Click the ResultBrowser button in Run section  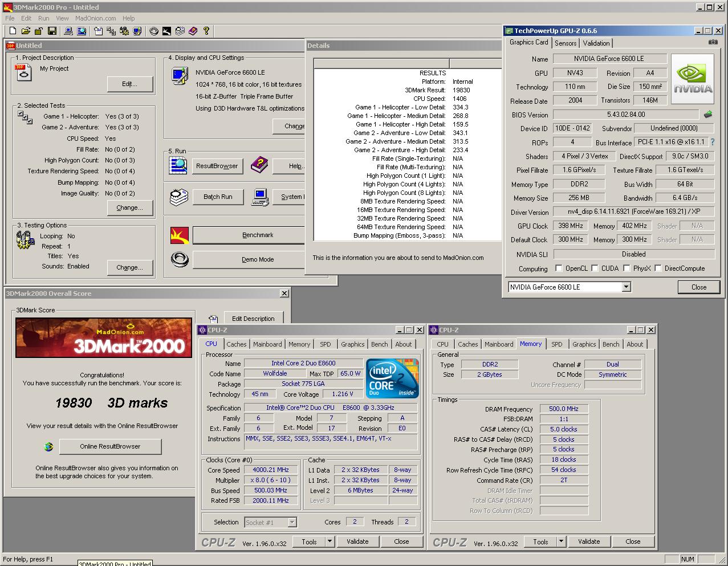217,166
